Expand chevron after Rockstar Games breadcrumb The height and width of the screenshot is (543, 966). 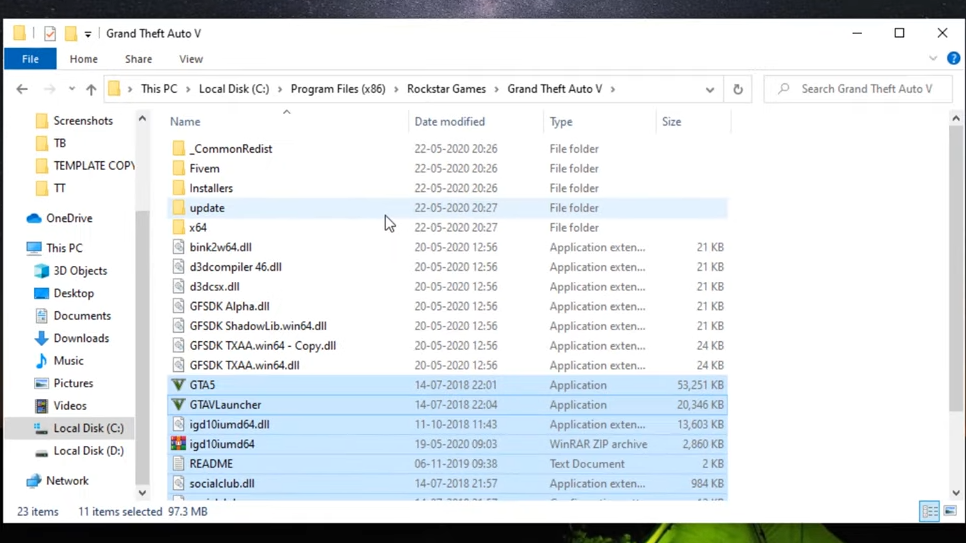(x=497, y=89)
